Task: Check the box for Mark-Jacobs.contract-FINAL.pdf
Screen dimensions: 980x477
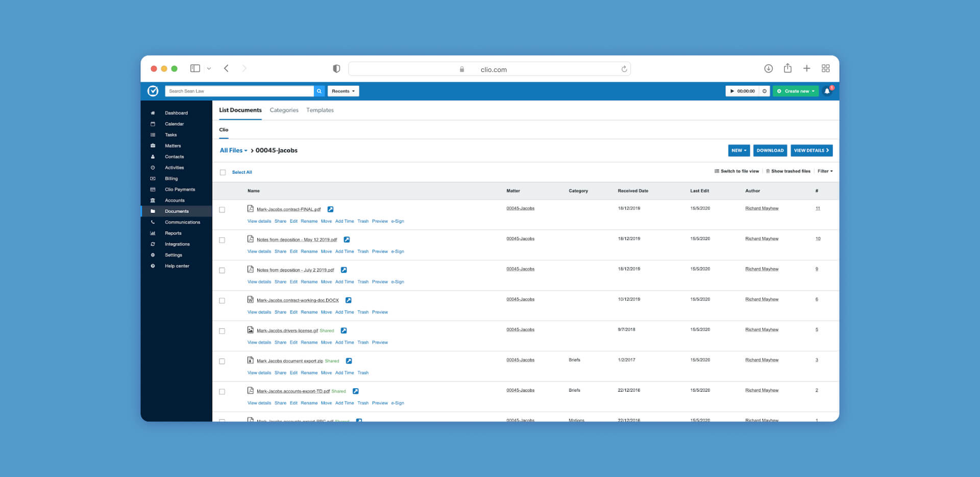Action: point(222,210)
